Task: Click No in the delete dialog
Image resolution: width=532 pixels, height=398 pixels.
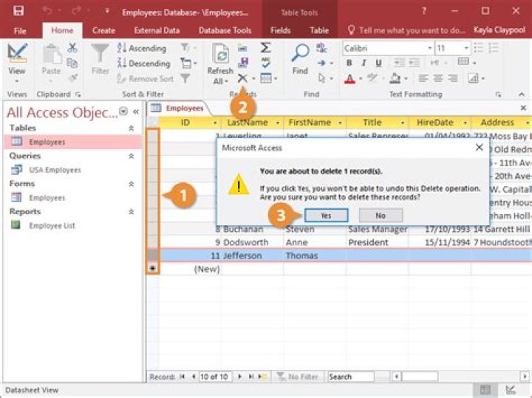Action: click(381, 216)
